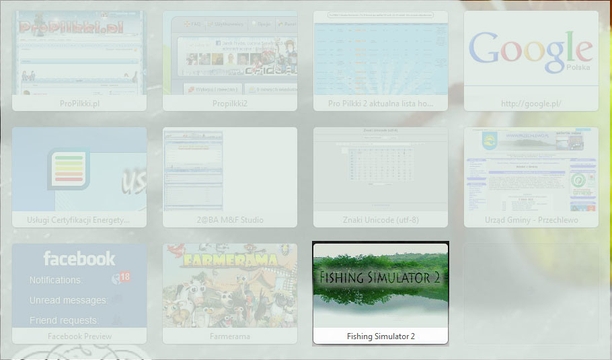Click the Urząd Gminy - Przechlewo caption
612x360 pixels.
[x=531, y=220]
